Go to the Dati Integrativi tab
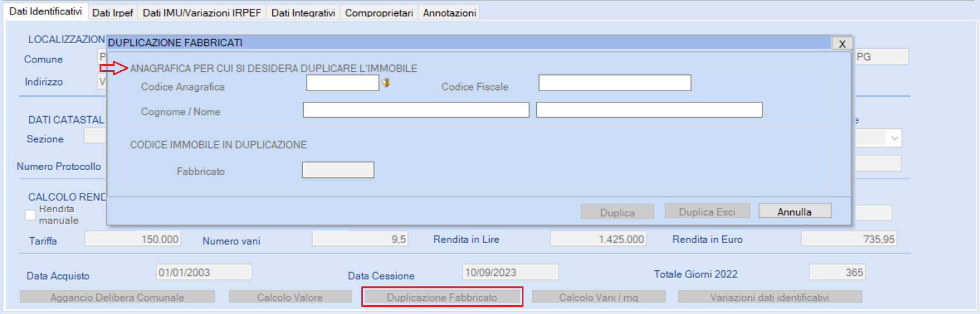The height and width of the screenshot is (314, 980). click(x=303, y=13)
